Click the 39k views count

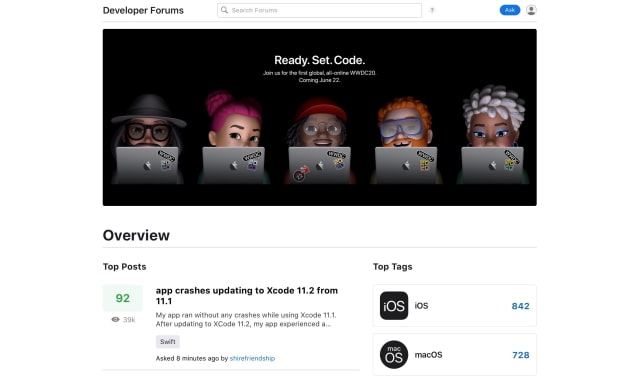[x=129, y=320]
